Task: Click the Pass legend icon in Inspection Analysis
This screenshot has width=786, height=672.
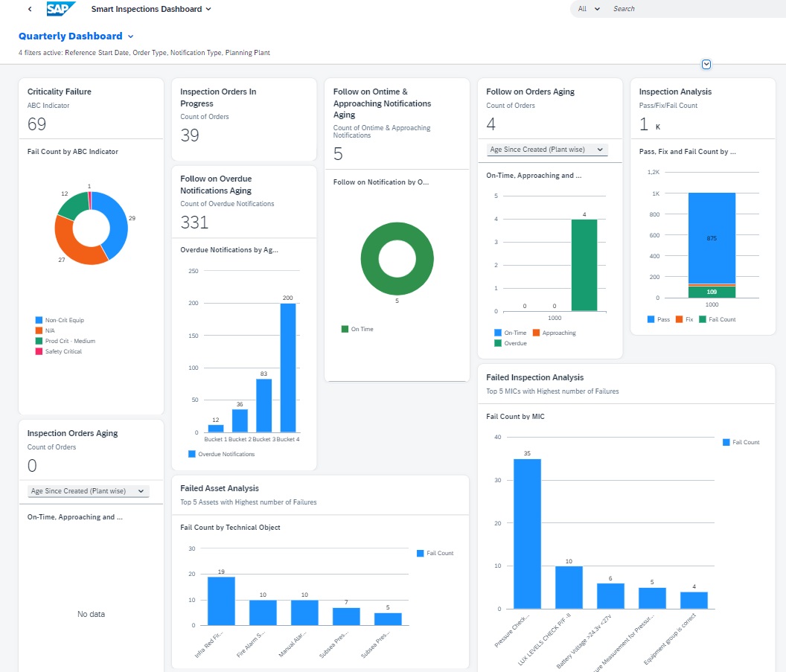Action: (x=651, y=319)
